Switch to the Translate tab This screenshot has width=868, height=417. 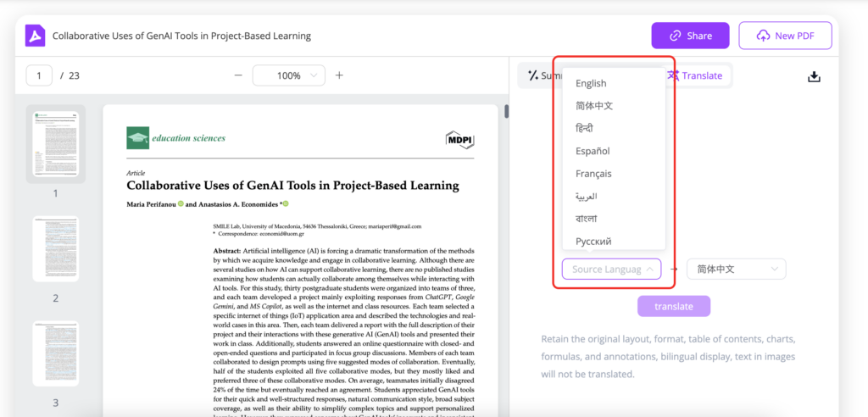(x=695, y=76)
